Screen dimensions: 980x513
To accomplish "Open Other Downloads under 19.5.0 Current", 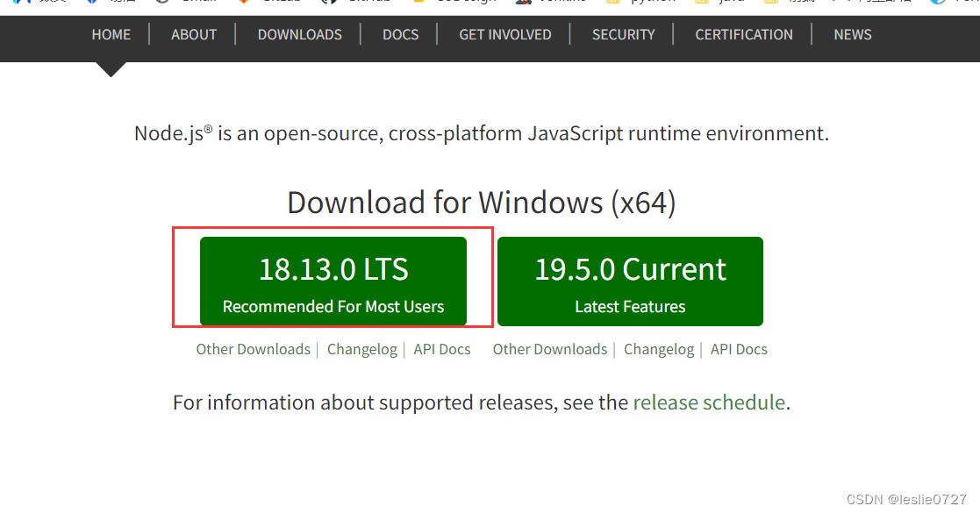I will pos(550,349).
